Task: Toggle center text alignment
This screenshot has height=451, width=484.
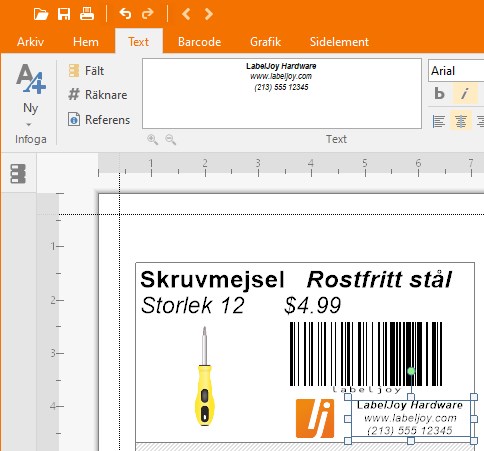Action: coord(461,121)
